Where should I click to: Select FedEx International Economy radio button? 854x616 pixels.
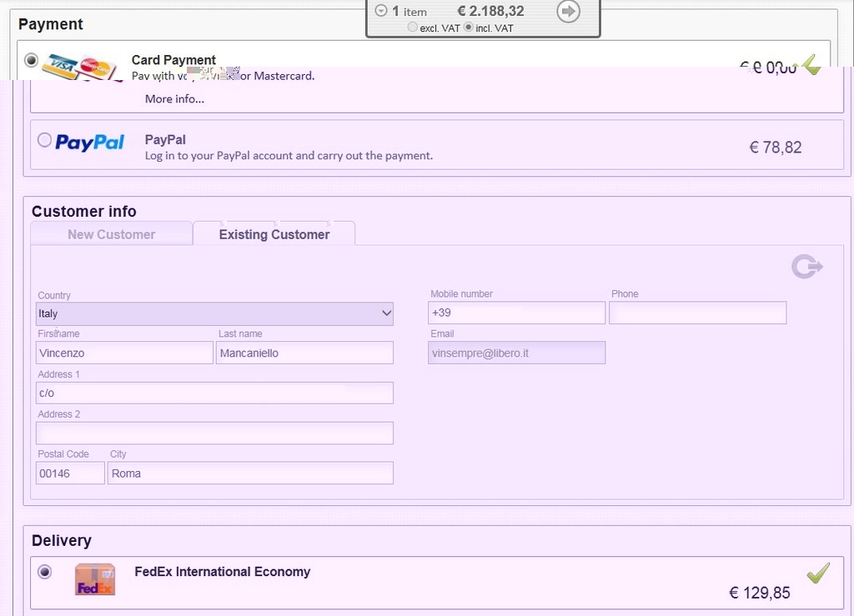(45, 572)
